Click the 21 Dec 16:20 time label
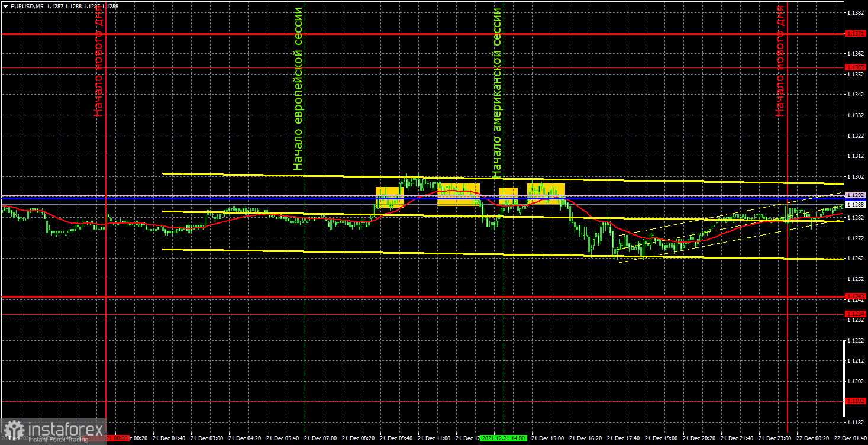 pyautogui.click(x=585, y=438)
